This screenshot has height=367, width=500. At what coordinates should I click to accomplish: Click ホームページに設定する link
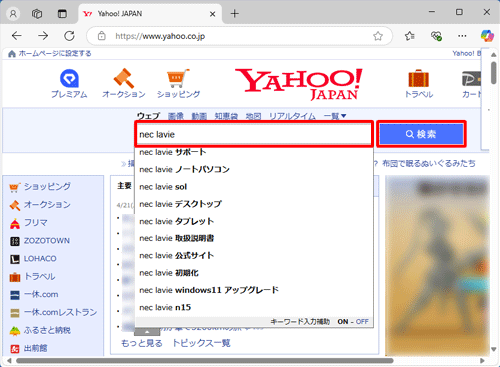point(55,53)
